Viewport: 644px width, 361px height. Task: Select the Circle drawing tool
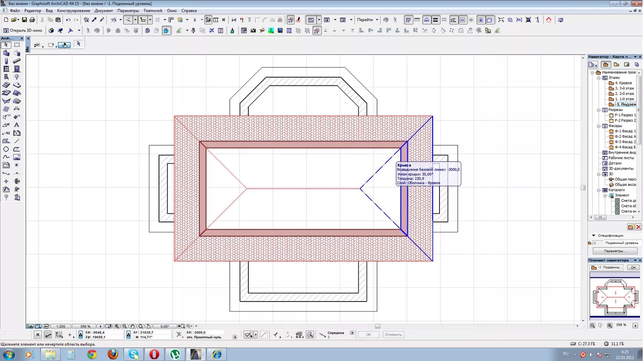pyautogui.click(x=6, y=149)
